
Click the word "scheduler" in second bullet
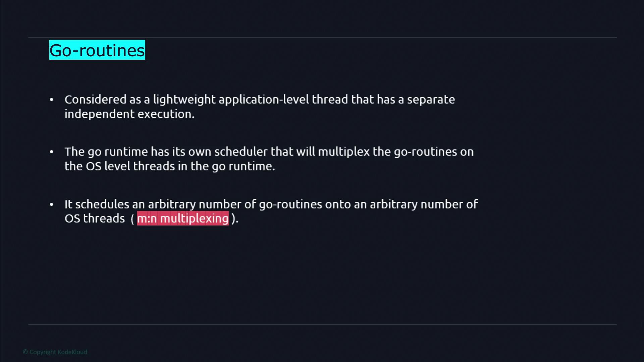pos(241,152)
